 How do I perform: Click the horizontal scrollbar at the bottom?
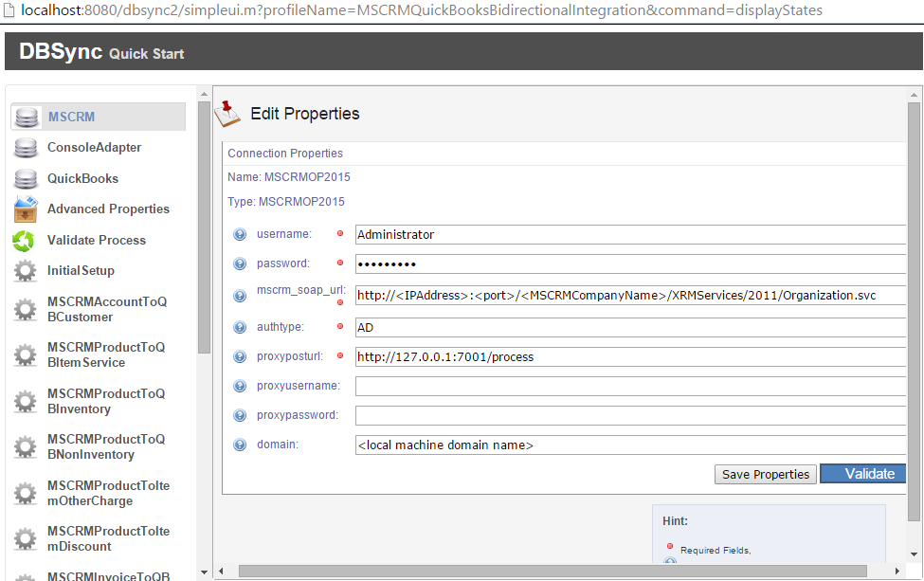(552, 571)
